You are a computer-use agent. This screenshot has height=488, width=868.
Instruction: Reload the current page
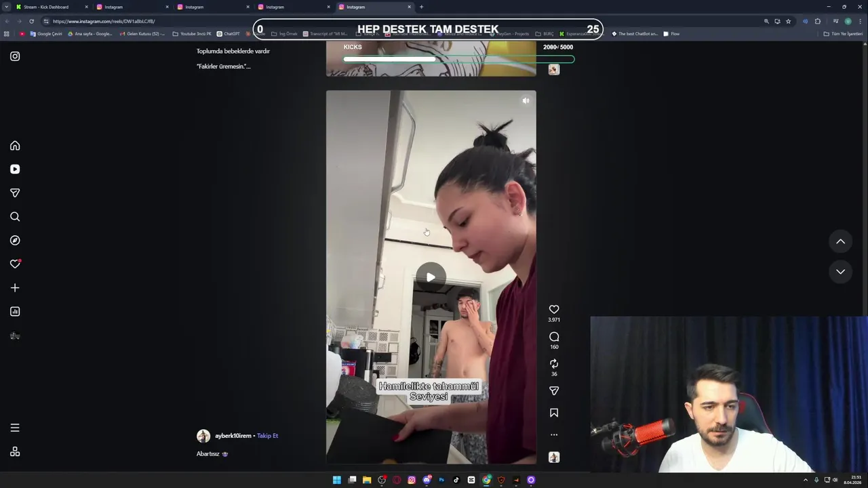[31, 21]
